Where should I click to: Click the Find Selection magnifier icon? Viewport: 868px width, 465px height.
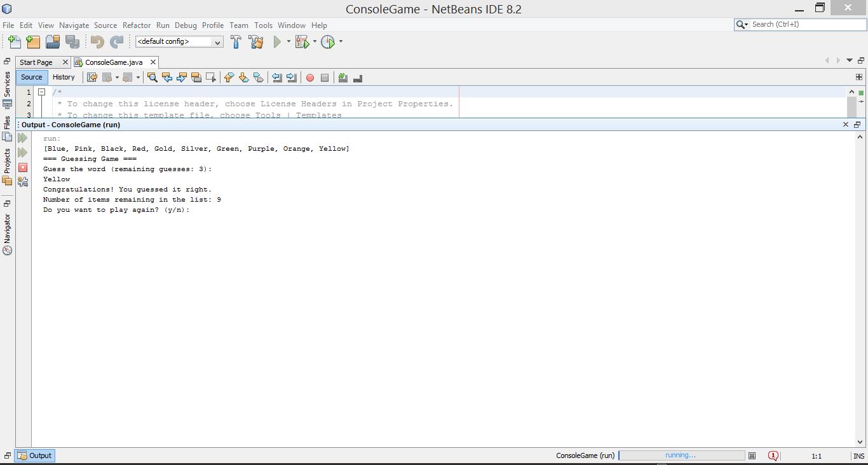coord(153,78)
